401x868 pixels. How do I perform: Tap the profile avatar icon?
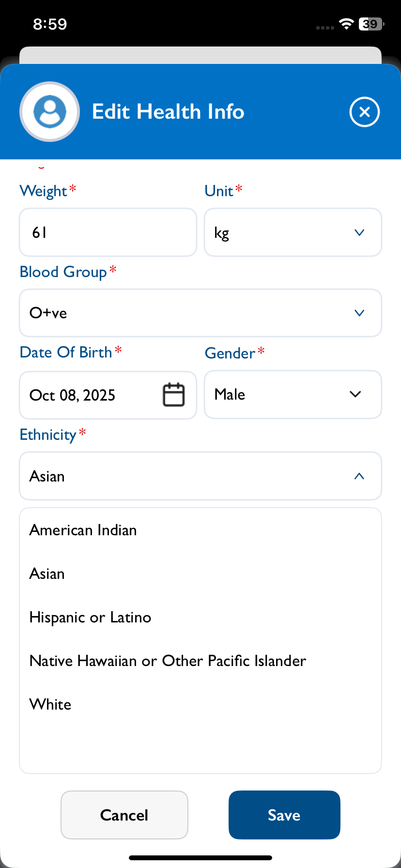point(50,112)
